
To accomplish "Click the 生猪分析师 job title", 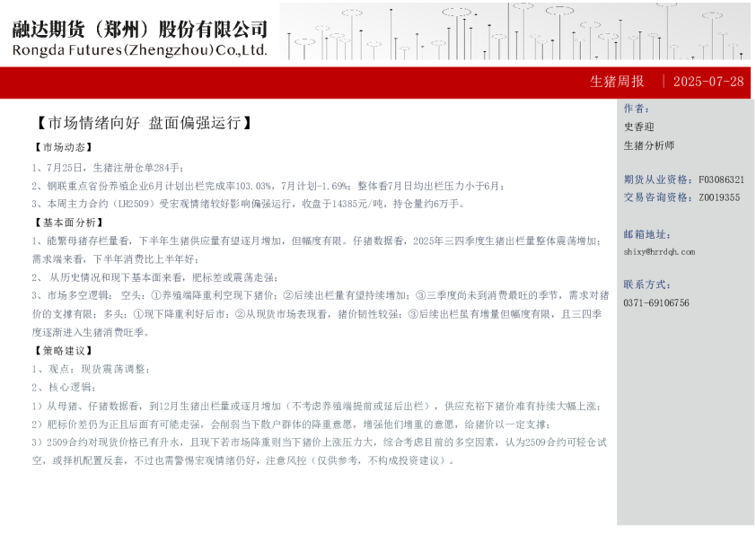I will point(649,145).
